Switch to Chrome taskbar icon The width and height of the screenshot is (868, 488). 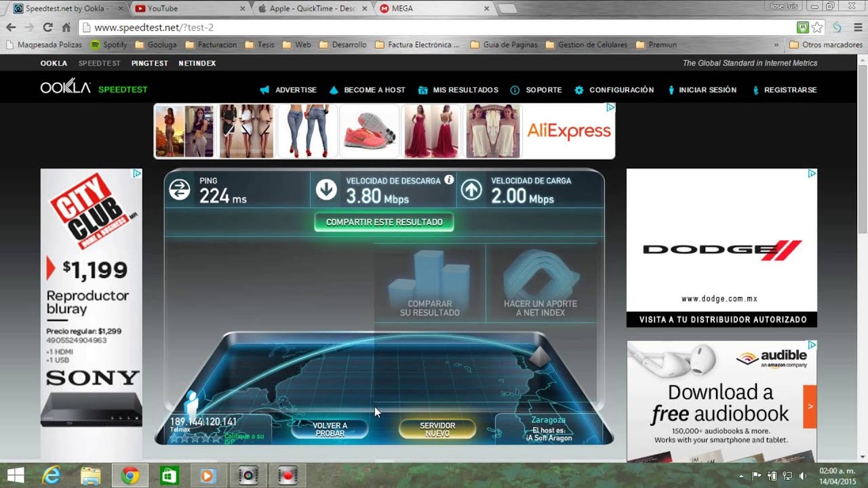(130, 476)
